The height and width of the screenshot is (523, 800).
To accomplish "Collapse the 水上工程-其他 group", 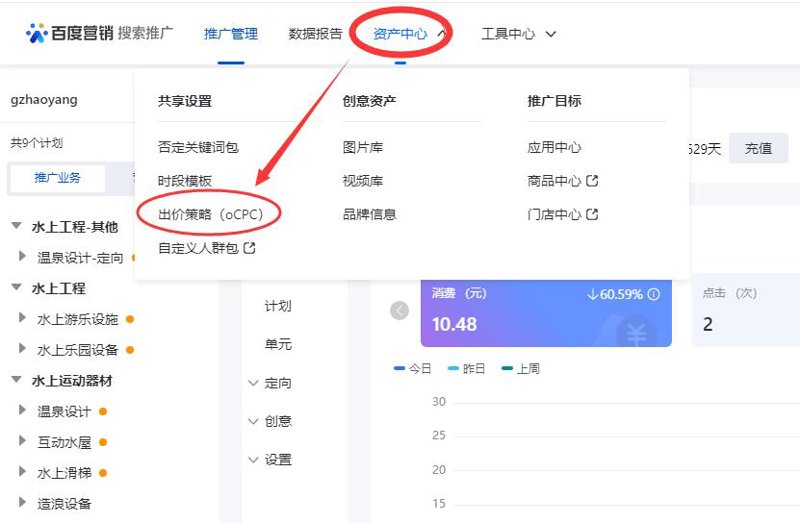I will tap(16, 226).
